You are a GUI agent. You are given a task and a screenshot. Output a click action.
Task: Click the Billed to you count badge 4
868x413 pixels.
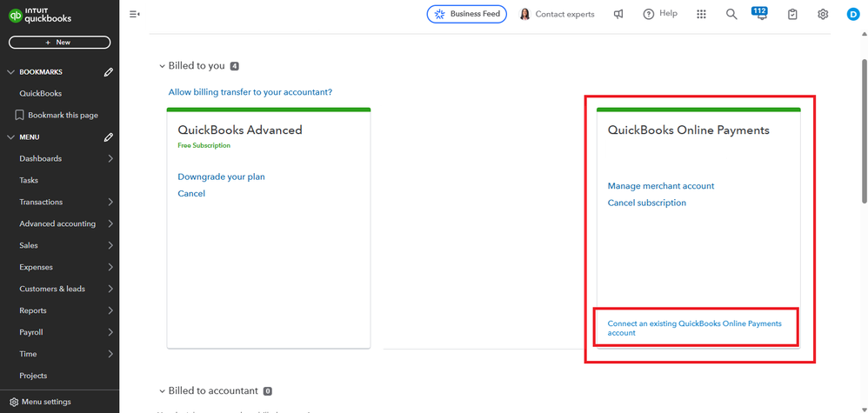(234, 66)
